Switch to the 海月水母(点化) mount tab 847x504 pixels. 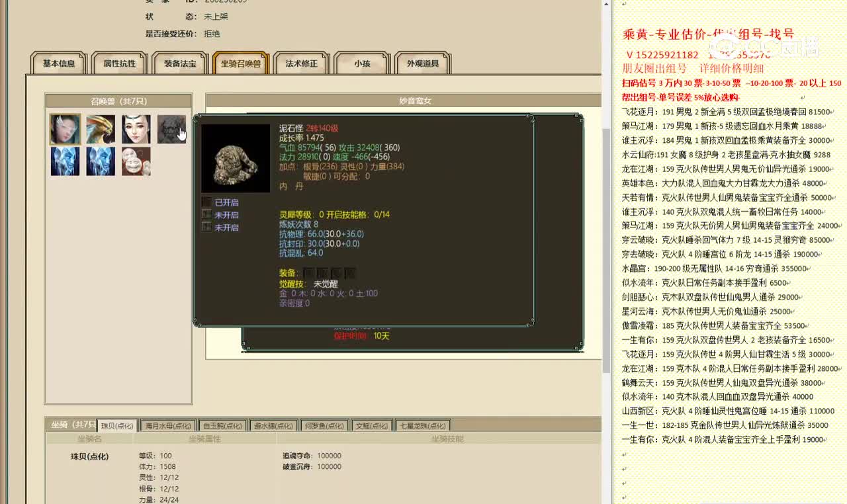167,426
